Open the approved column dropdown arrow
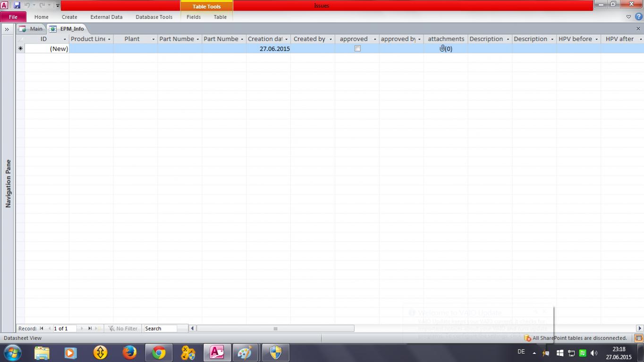 (375, 39)
